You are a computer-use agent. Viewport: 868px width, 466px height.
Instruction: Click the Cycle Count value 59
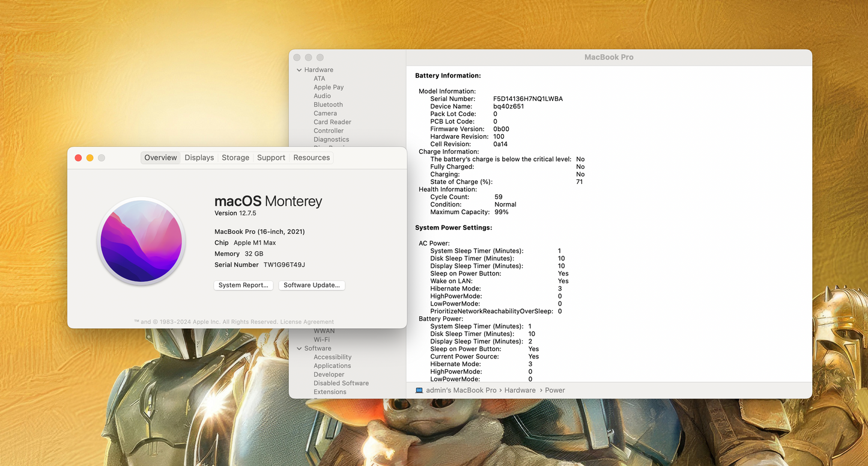coord(499,197)
